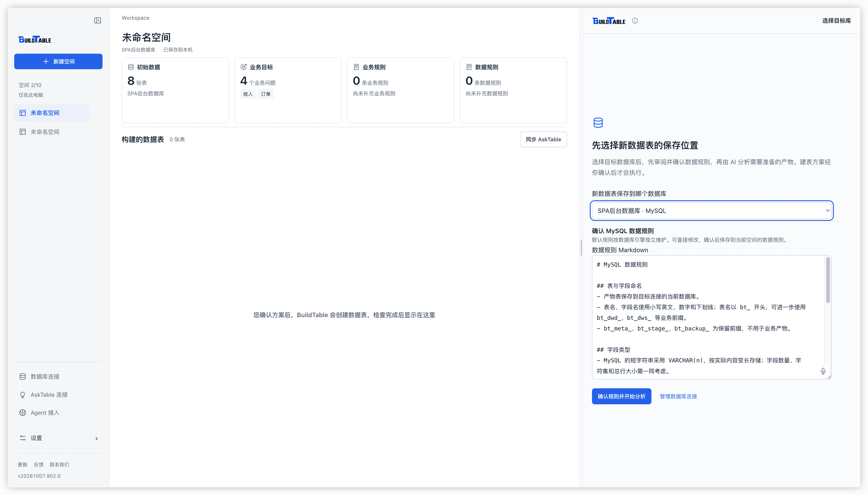The height and width of the screenshot is (495, 868).
Task: Open the SPA后台数据库 · MySQL dropdown
Action: point(712,211)
